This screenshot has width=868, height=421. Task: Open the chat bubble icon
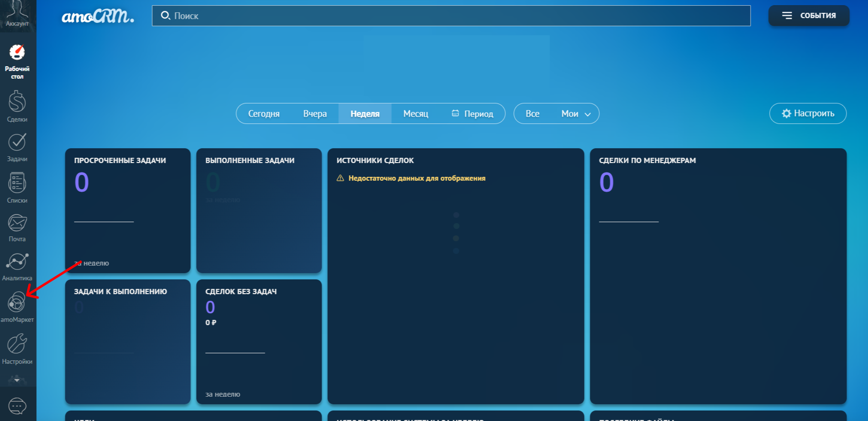[x=18, y=406]
